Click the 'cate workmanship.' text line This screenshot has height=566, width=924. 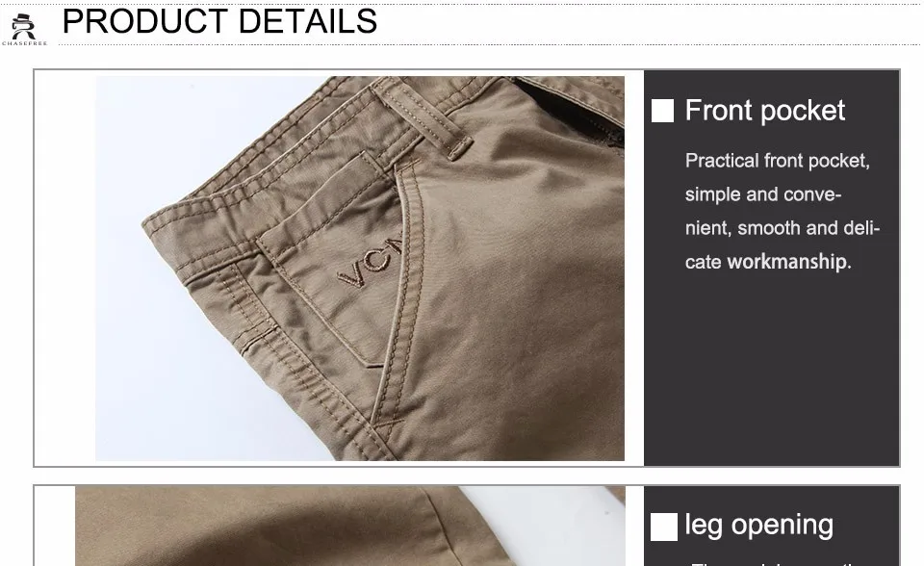(x=768, y=261)
